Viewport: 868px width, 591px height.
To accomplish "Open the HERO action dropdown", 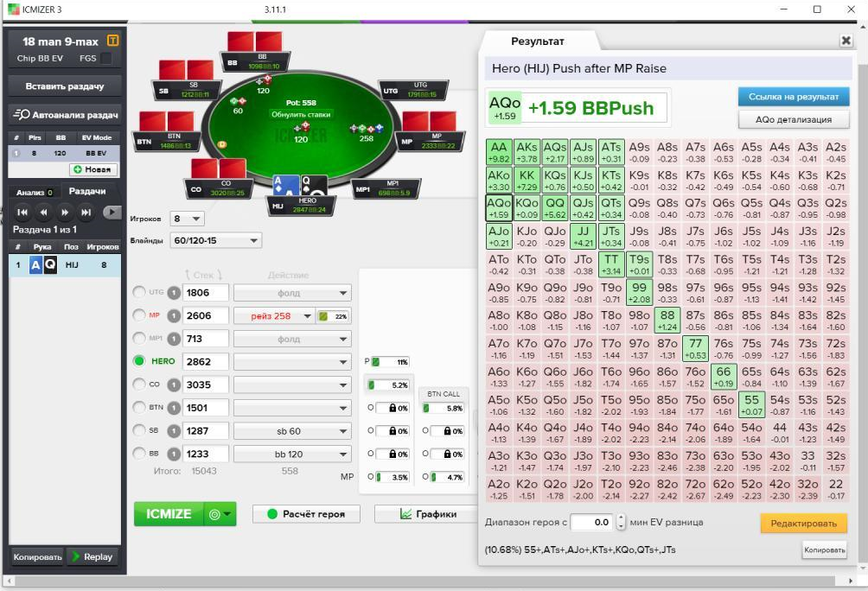I will tap(292, 362).
